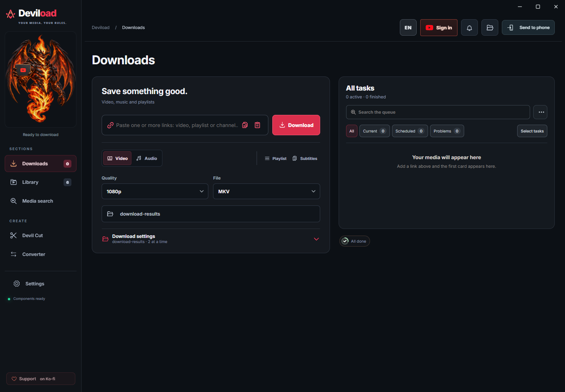Click the Settings gear icon

coord(16,283)
